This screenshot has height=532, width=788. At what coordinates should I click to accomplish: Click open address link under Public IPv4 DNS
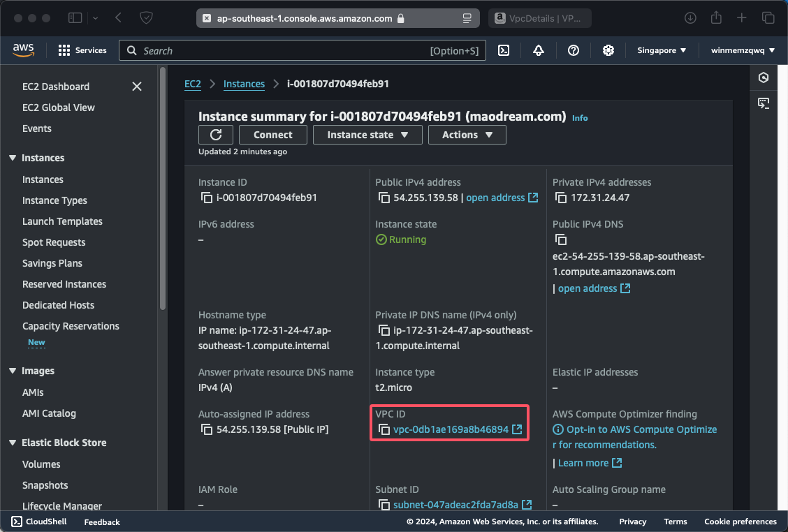(x=588, y=288)
